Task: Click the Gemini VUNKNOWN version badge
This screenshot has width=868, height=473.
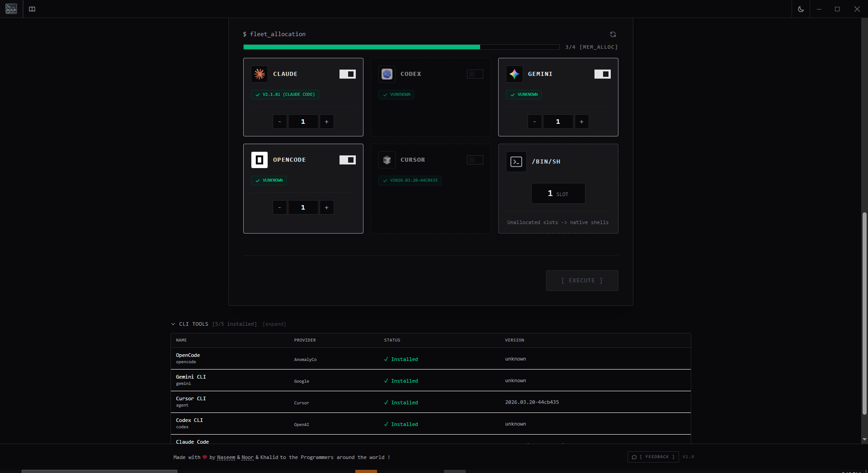Action: [524, 94]
